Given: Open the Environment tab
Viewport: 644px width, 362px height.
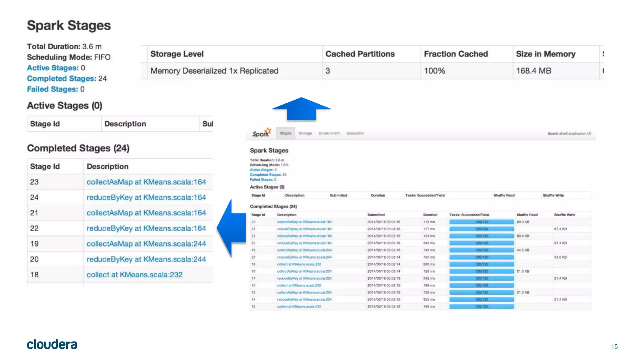Looking at the screenshot, I should [329, 133].
